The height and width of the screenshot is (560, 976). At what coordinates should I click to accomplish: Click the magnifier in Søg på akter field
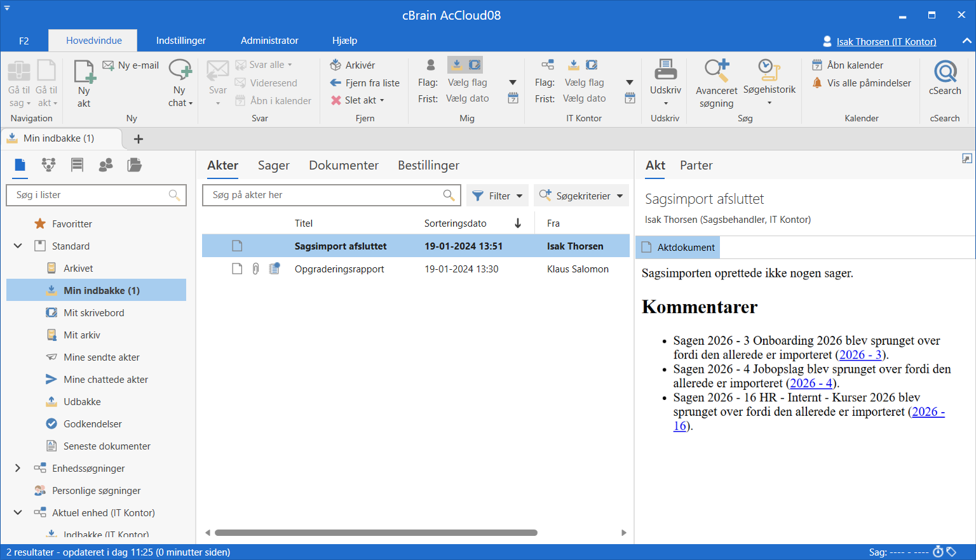click(x=449, y=195)
